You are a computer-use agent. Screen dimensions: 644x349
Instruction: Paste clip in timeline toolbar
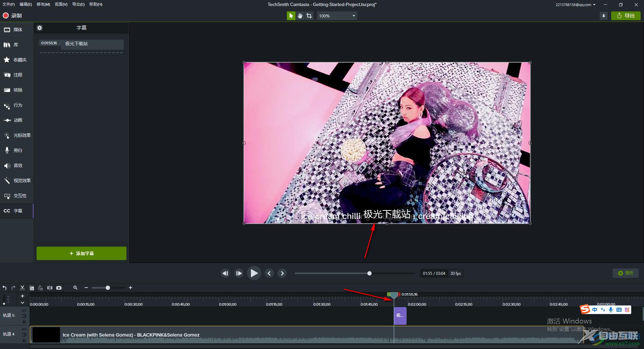[x=41, y=288]
